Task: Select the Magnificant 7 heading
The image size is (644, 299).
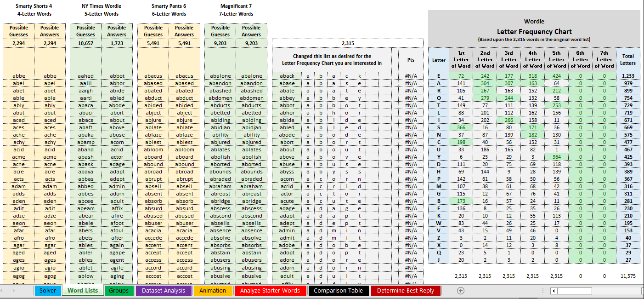Action: [236, 6]
